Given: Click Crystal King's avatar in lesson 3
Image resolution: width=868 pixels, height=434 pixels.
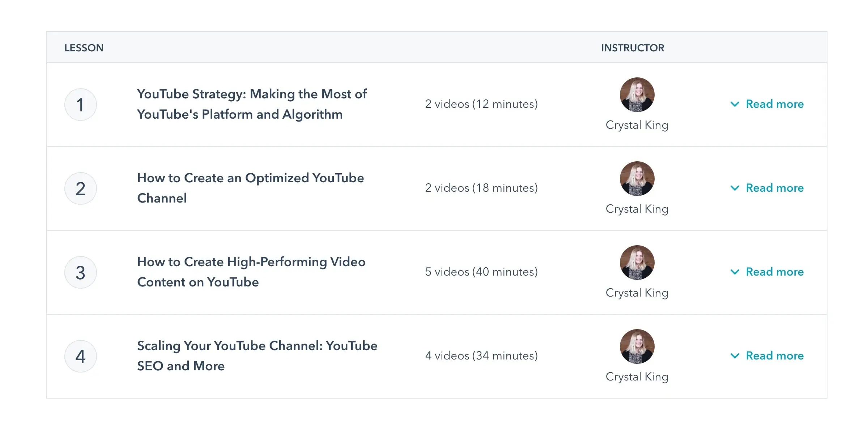Looking at the screenshot, I should (x=637, y=263).
